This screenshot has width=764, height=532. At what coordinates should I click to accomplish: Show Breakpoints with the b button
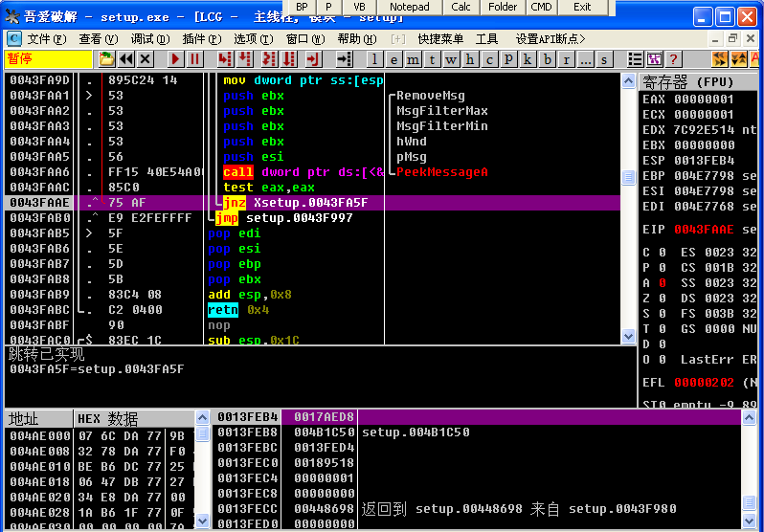pos(548,59)
